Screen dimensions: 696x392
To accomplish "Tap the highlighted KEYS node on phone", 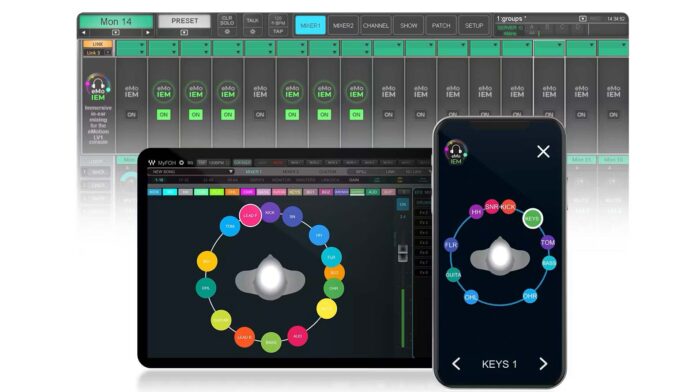I will [532, 218].
